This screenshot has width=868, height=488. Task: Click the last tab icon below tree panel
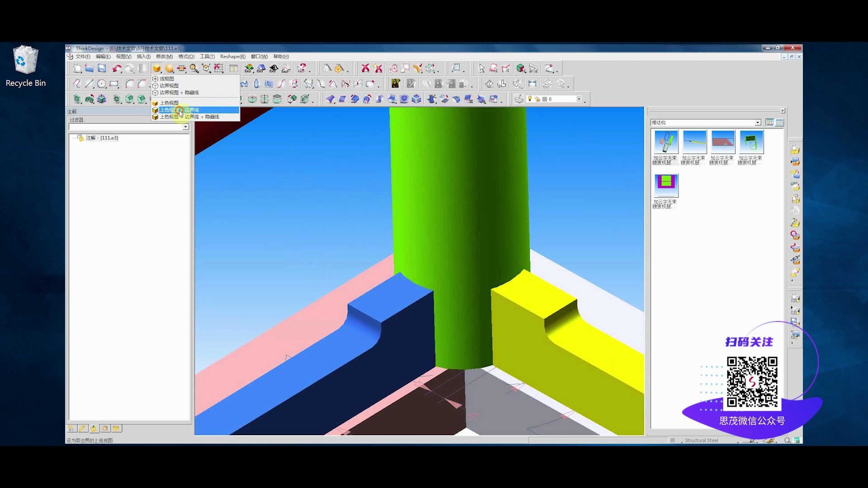coord(116,428)
